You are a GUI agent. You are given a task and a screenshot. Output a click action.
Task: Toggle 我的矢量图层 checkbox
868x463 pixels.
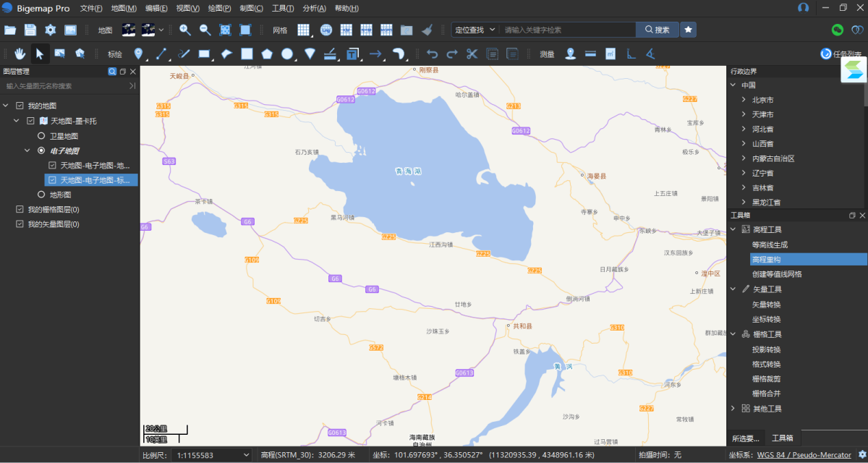[20, 224]
